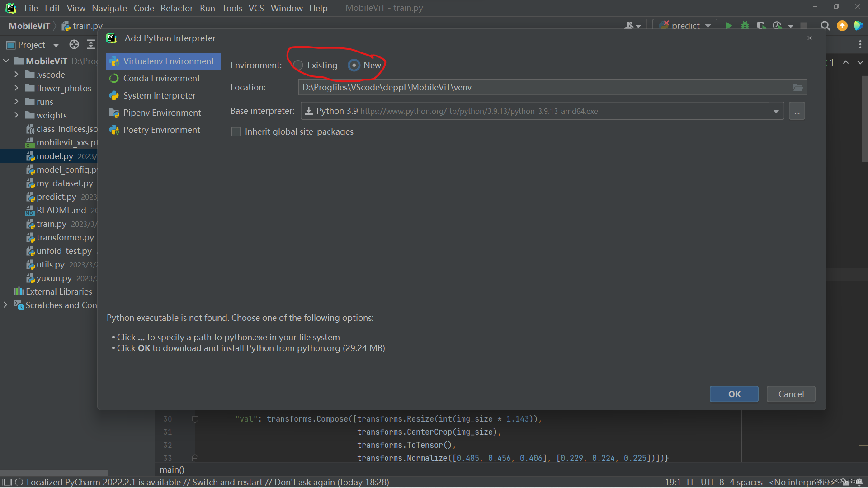Click the Debug bug icon
This screenshot has width=868, height=488.
(745, 26)
